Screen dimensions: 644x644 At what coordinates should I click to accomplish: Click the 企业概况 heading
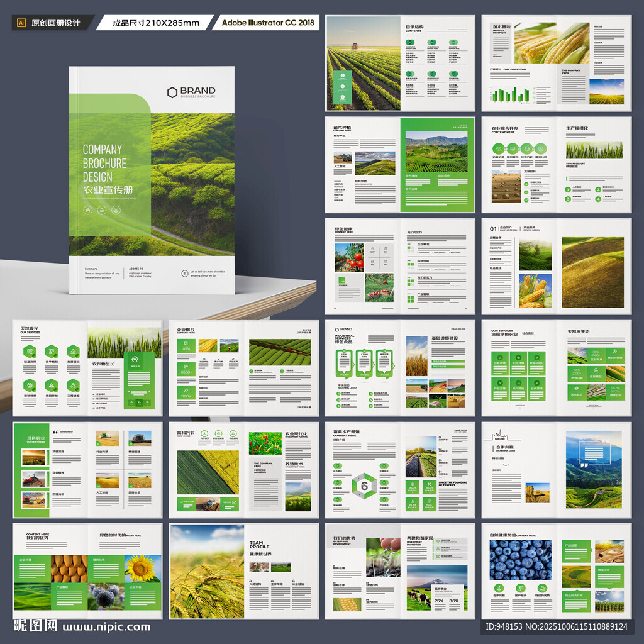click(186, 330)
